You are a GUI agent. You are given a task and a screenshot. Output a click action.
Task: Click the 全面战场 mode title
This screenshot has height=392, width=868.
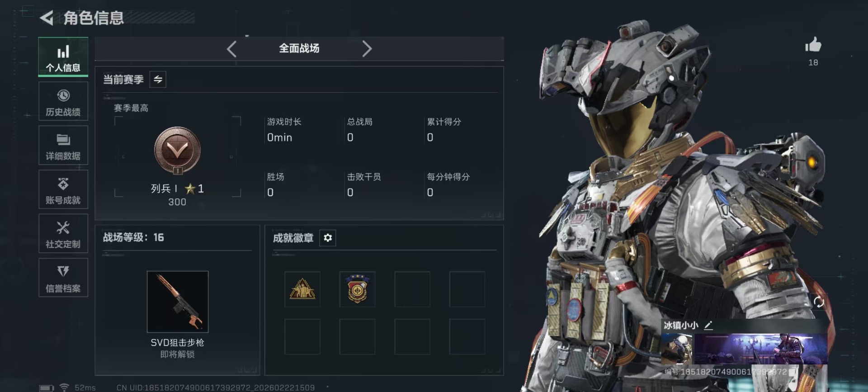(299, 48)
